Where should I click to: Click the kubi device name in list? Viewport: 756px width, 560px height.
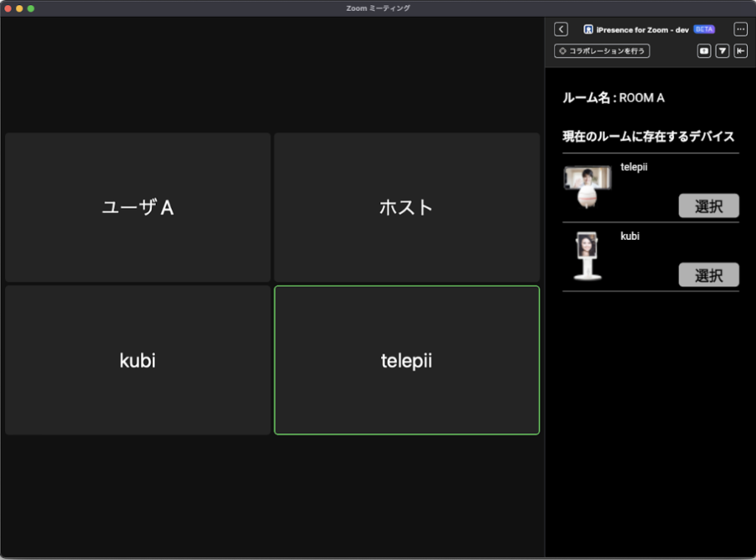[630, 235]
